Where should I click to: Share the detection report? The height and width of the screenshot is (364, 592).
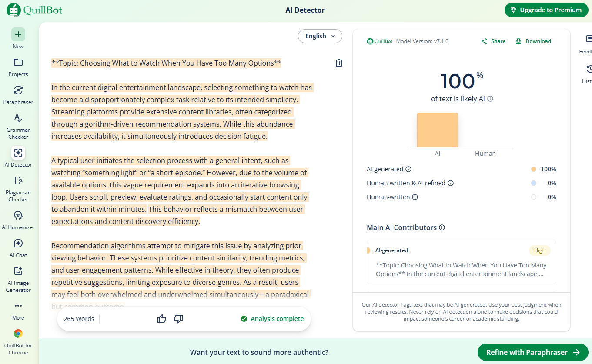click(x=493, y=41)
